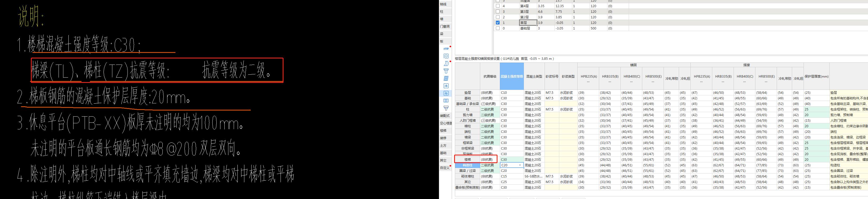
Task: Pick the highlighted blue slab rebar icon
Action: click(x=446, y=93)
